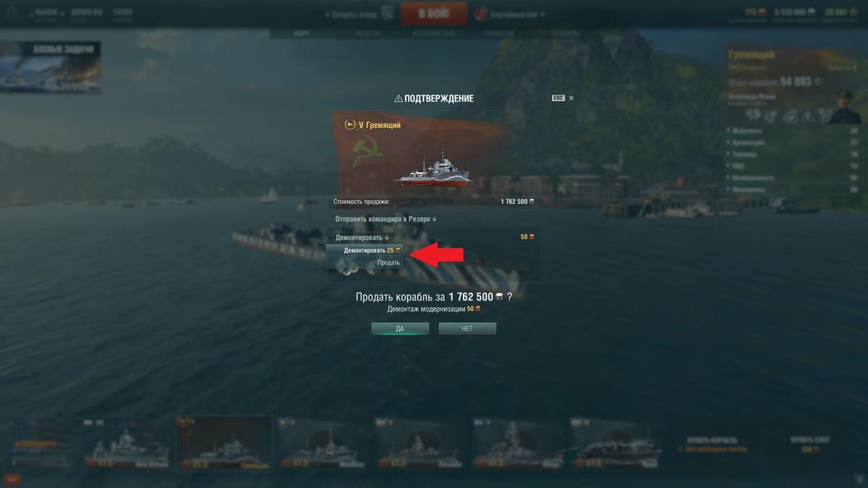Open the Случайный бой battle type selector
Screen dimensions: 868x488
tap(509, 14)
